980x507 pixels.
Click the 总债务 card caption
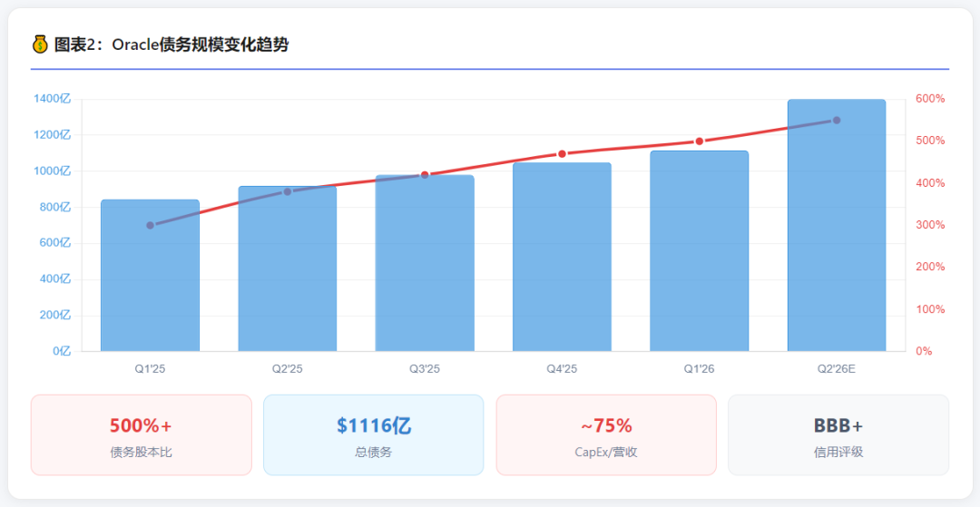pos(374,452)
